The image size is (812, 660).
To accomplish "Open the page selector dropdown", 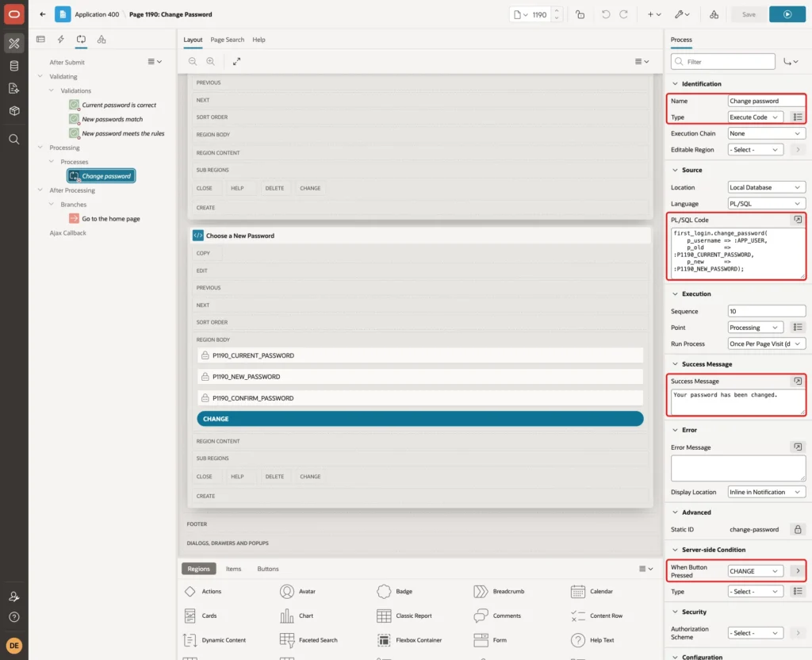I will (520, 14).
